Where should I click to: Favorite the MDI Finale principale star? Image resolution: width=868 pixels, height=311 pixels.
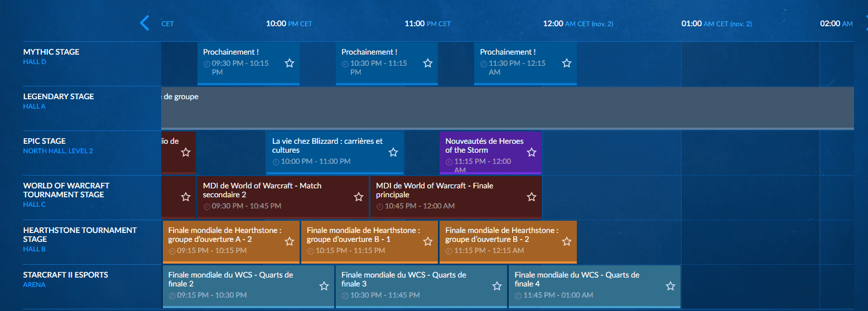532,197
